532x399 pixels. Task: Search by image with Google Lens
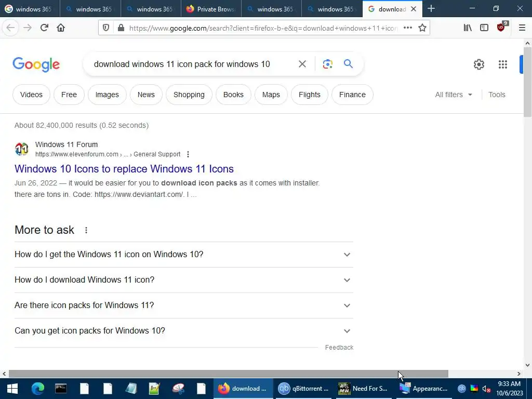coord(327,64)
